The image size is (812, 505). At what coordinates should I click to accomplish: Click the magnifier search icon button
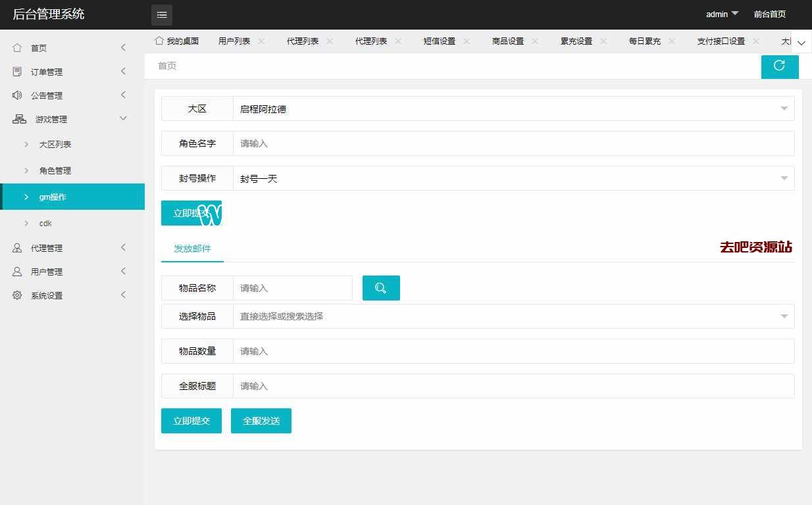coord(381,288)
